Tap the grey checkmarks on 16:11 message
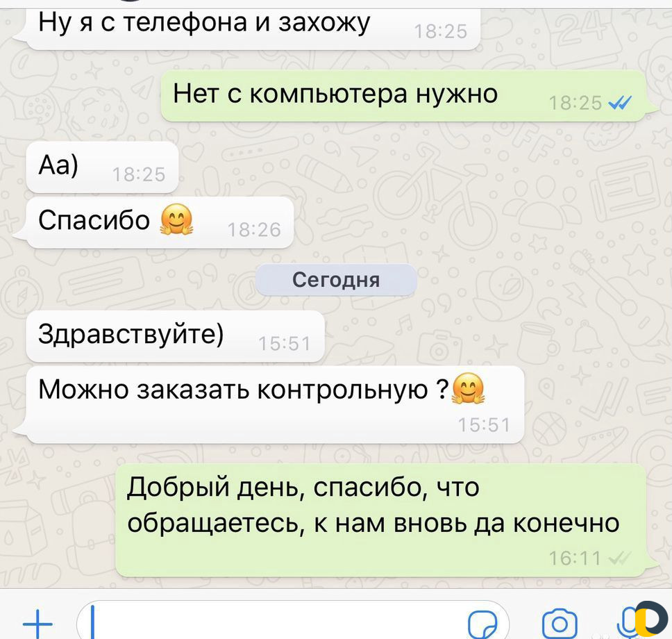This screenshot has height=639, width=672. [x=620, y=558]
